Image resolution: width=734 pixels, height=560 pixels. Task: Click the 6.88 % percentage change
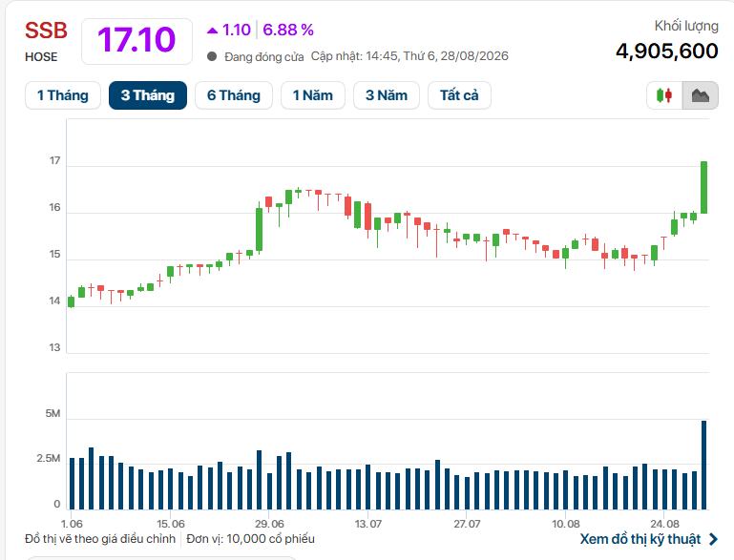point(288,30)
